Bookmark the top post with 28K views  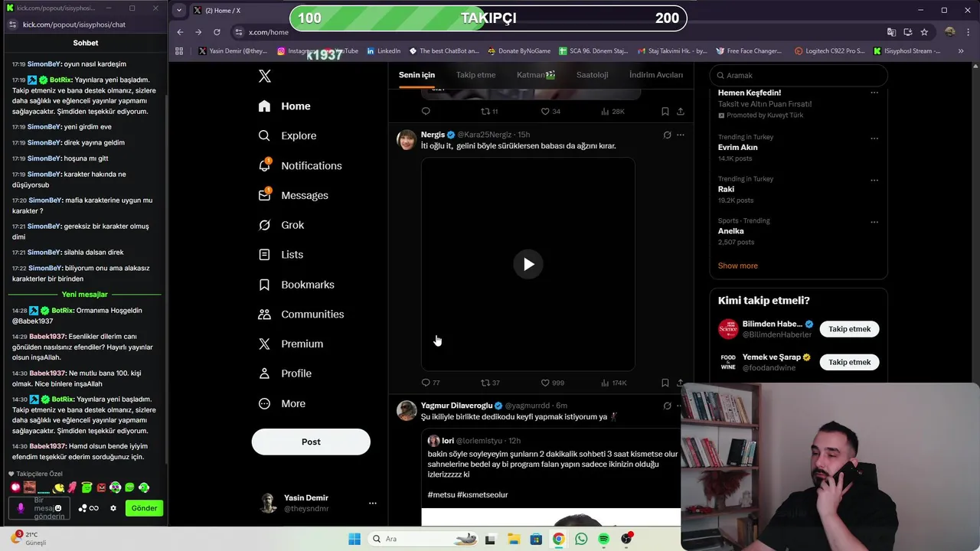tap(665, 112)
